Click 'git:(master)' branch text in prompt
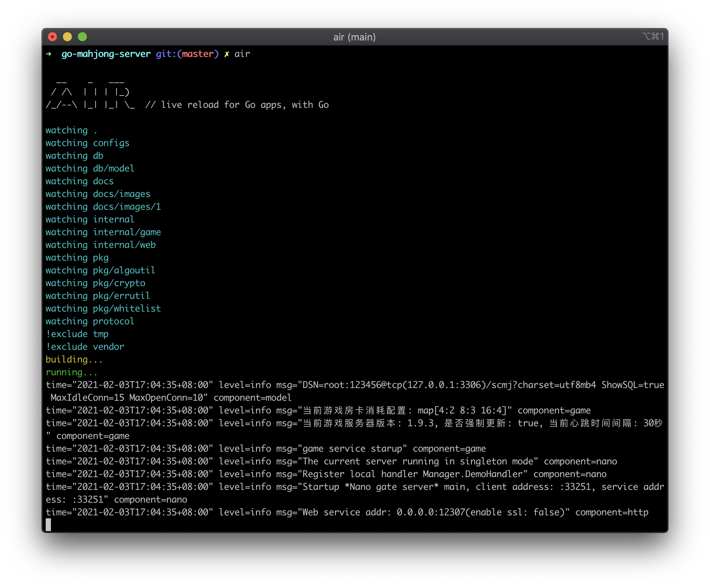Viewport: 710px width, 588px height. tap(187, 54)
